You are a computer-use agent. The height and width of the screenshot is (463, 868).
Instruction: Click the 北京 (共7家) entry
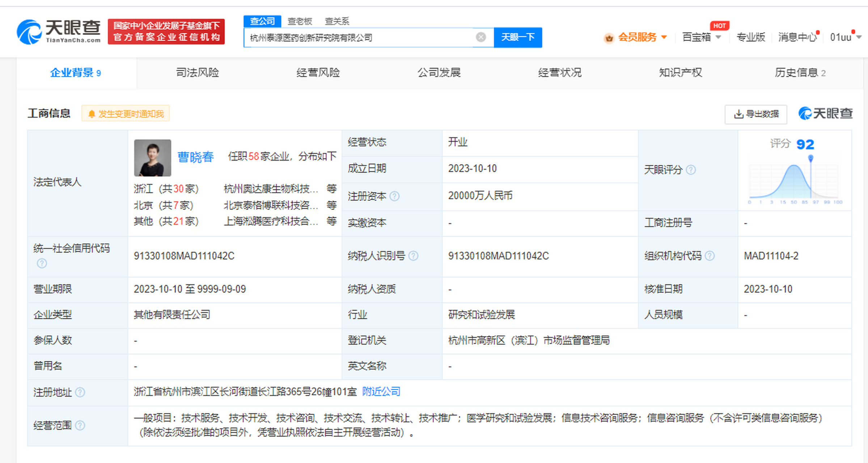164,205
